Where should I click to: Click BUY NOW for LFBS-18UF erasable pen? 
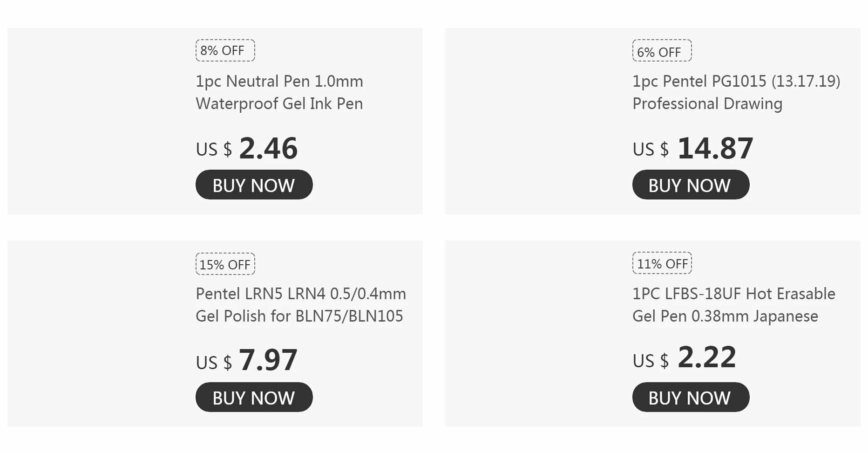[691, 397]
